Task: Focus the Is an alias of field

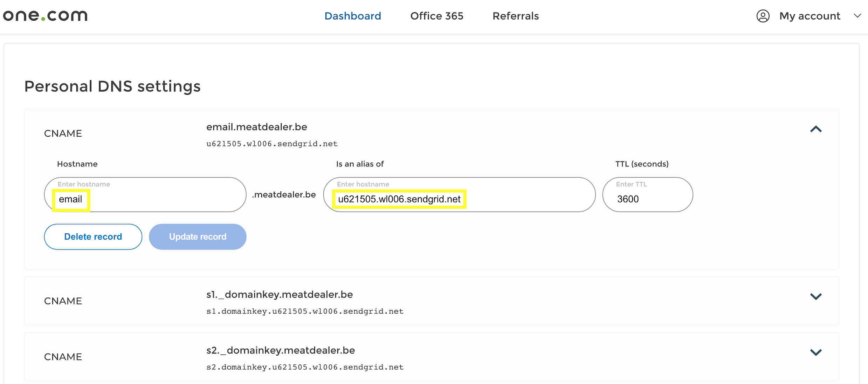Action: (x=459, y=194)
